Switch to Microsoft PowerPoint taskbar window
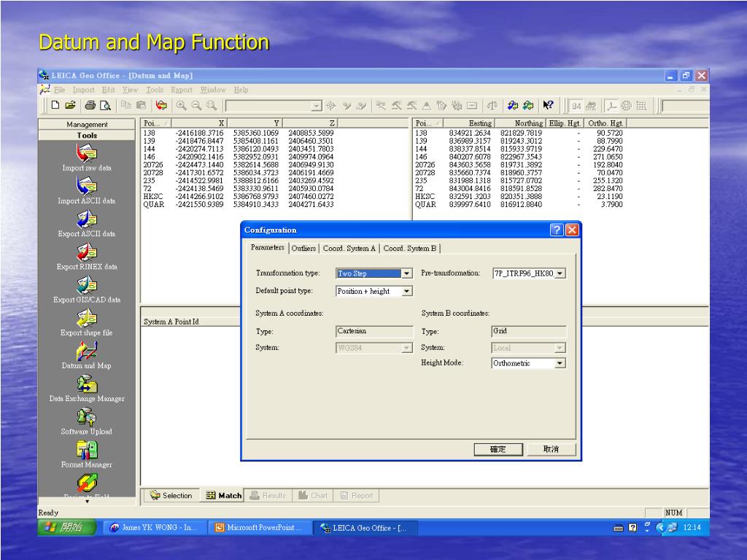This screenshot has height=560, width=747. (x=260, y=528)
